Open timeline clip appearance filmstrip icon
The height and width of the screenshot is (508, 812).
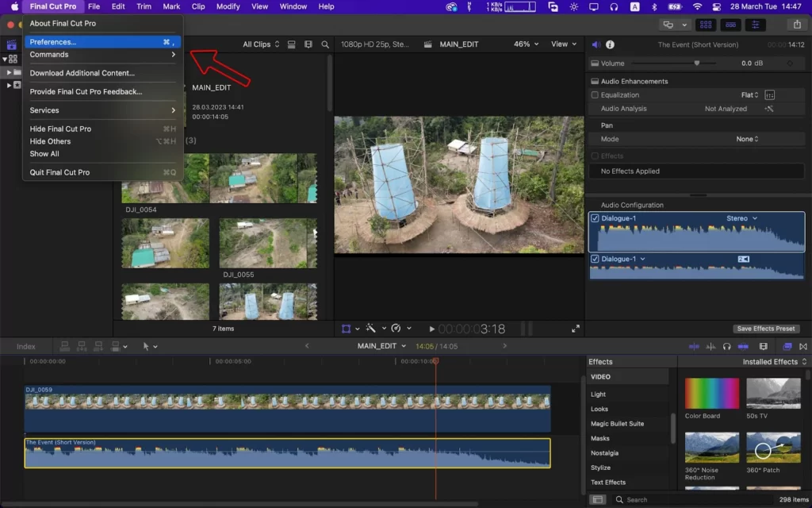(764, 346)
